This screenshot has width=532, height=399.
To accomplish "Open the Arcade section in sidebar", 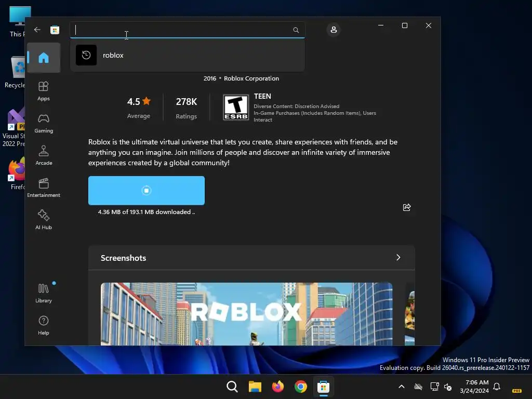I will click(44, 155).
